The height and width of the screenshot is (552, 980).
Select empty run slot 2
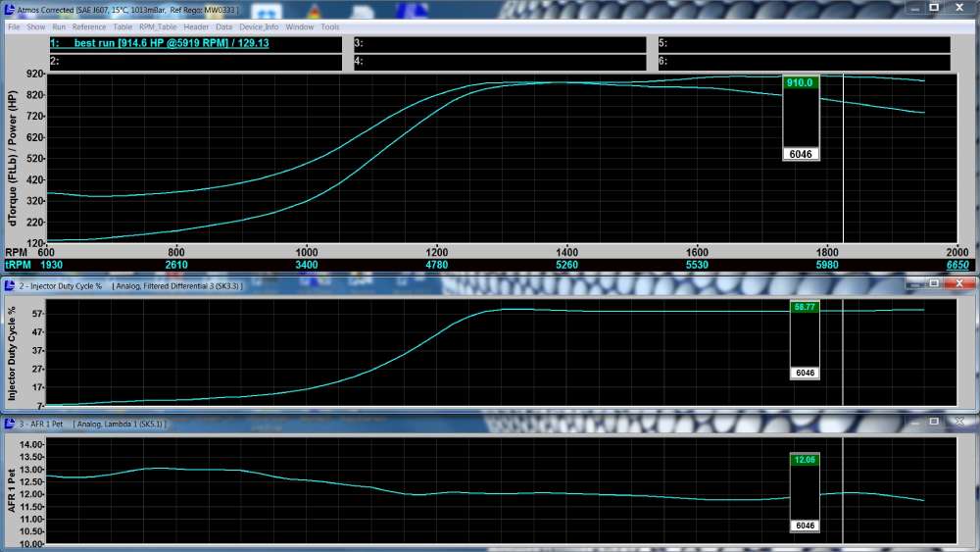click(x=196, y=62)
